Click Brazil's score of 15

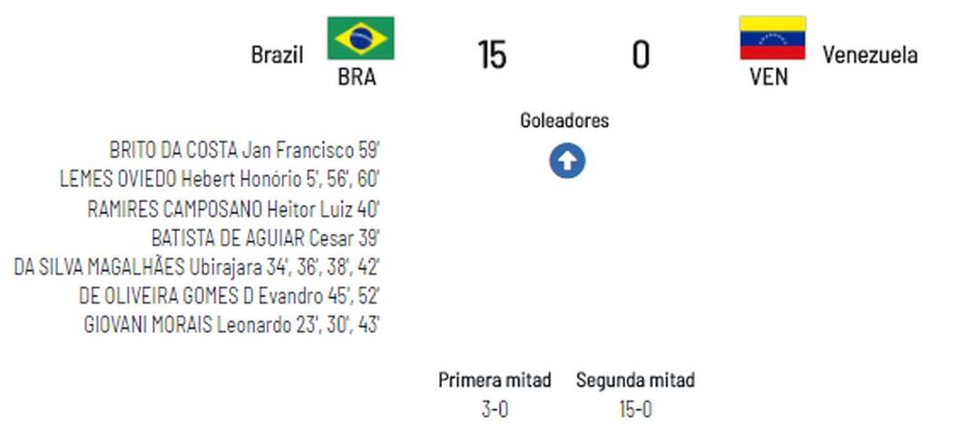[x=492, y=55]
